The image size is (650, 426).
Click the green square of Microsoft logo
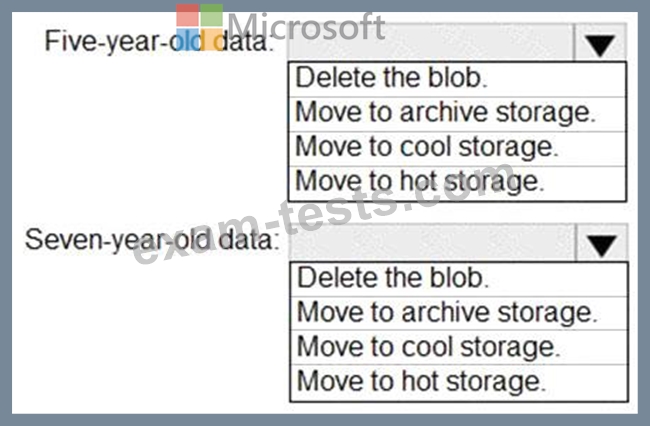(x=211, y=17)
